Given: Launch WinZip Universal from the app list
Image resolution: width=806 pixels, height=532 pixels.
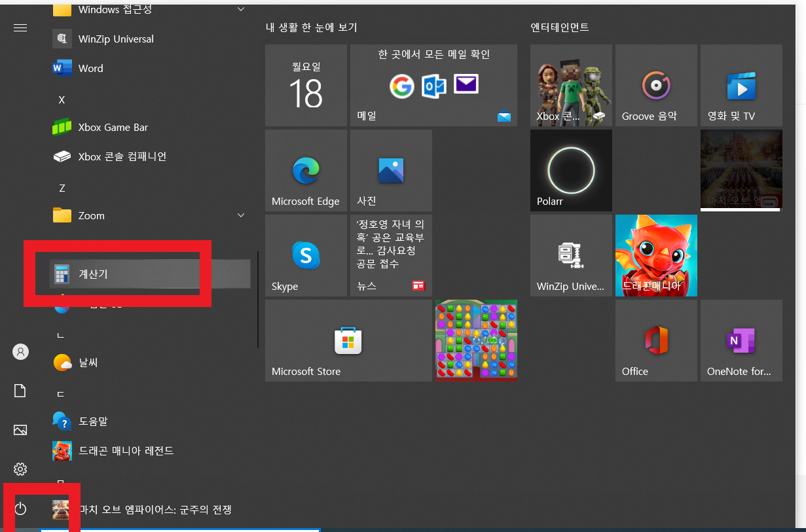Looking at the screenshot, I should (x=150, y=39).
